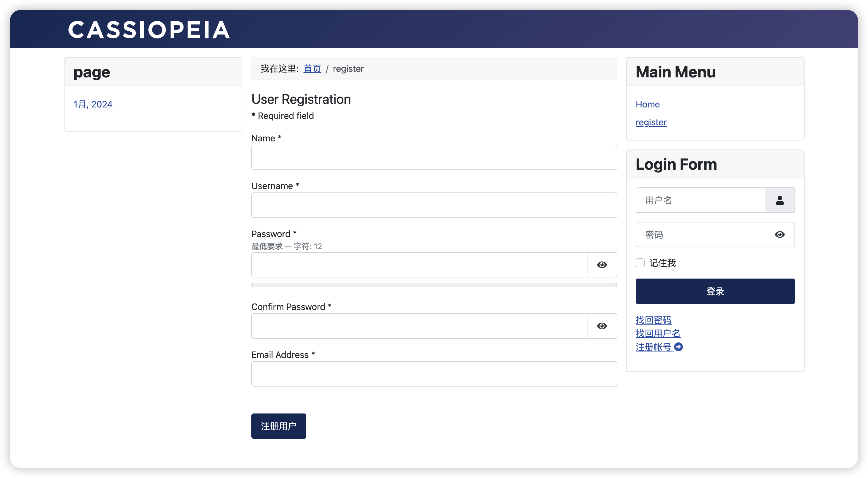Click the 登录 login button

pos(715,291)
